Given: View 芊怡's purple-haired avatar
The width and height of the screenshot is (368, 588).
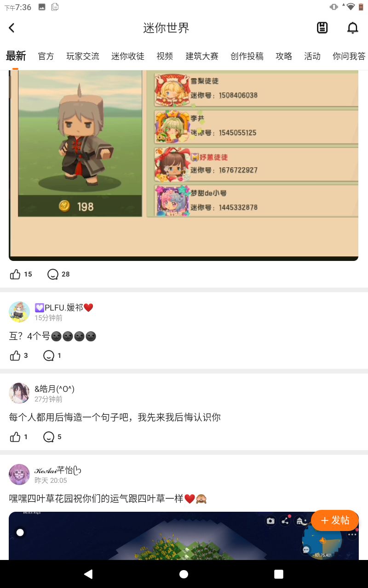Looking at the screenshot, I should point(19,475).
